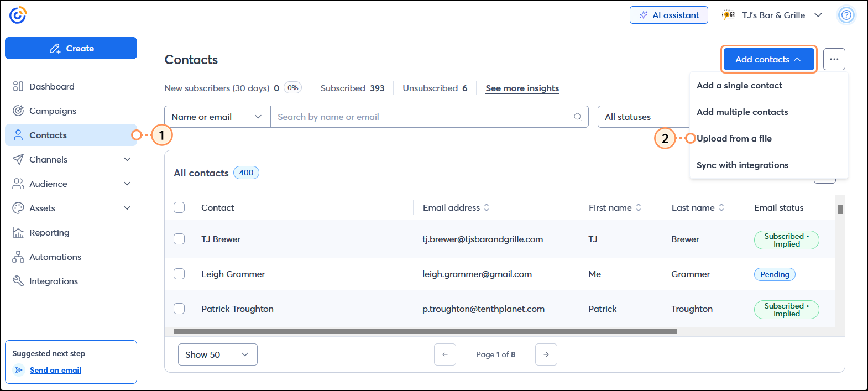Click the Pending status badge
868x391 pixels.
pyautogui.click(x=775, y=274)
